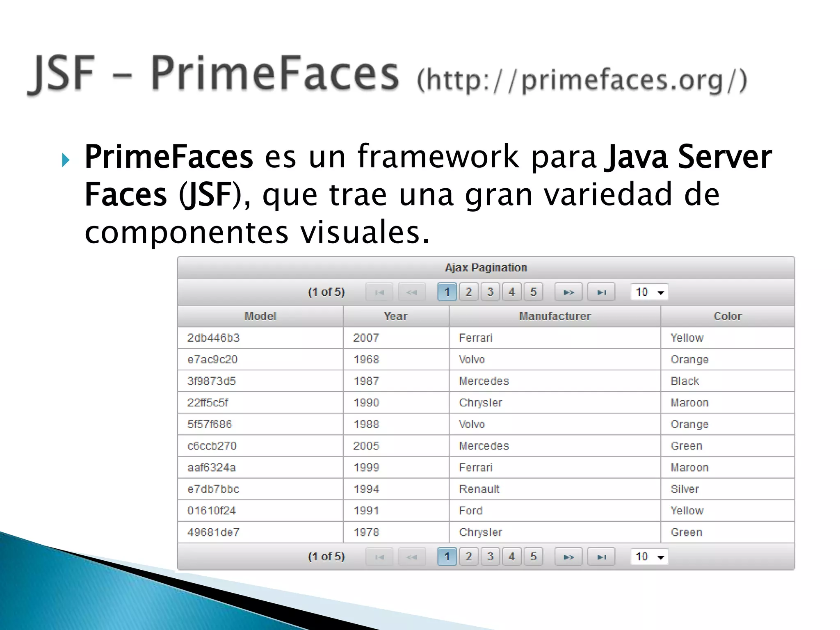This screenshot has width=840, height=630.
Task: Click year cell 1991
Action: pyautogui.click(x=396, y=511)
